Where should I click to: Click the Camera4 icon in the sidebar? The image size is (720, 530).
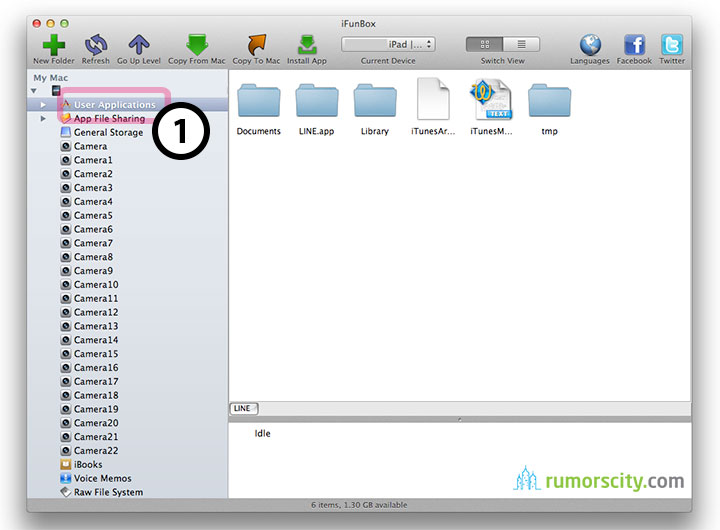coord(66,202)
